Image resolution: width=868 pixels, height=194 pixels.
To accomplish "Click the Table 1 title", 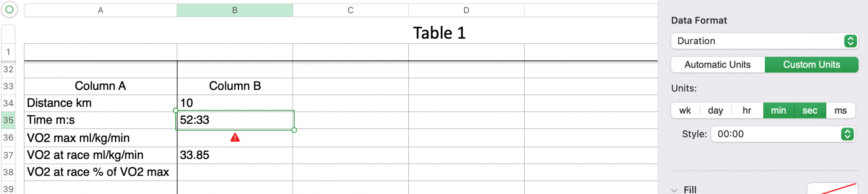I will (439, 33).
